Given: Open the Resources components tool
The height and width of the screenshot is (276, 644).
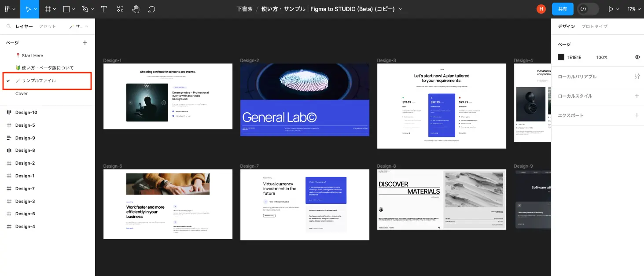Looking at the screenshot, I should pos(120,9).
